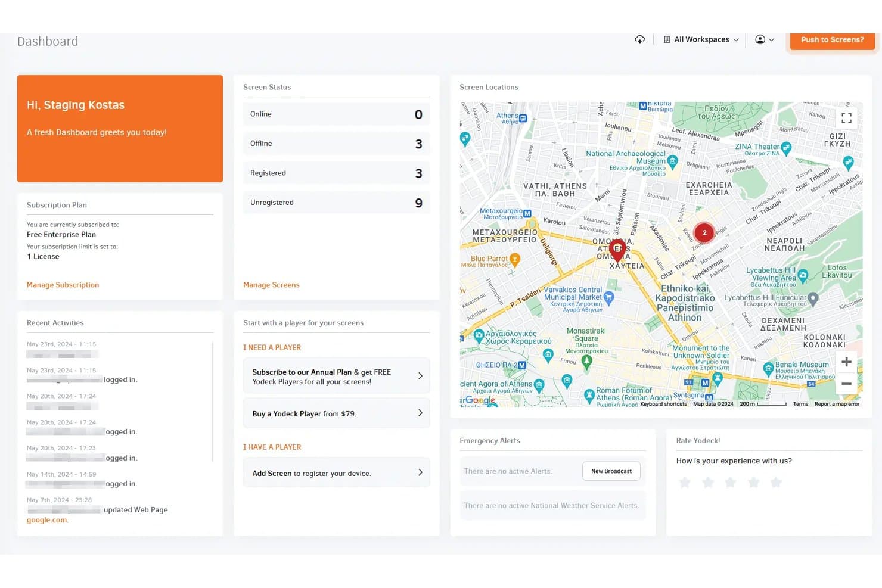Viewport: 882px width, 588px height.
Task: Click the Lycabettus Hill Viewing Area icon
Action: (x=803, y=275)
